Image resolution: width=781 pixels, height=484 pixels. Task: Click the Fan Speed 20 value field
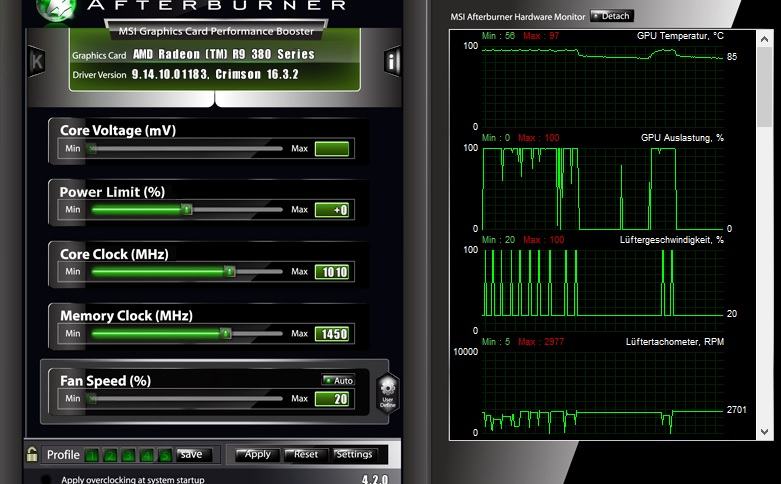[332, 399]
